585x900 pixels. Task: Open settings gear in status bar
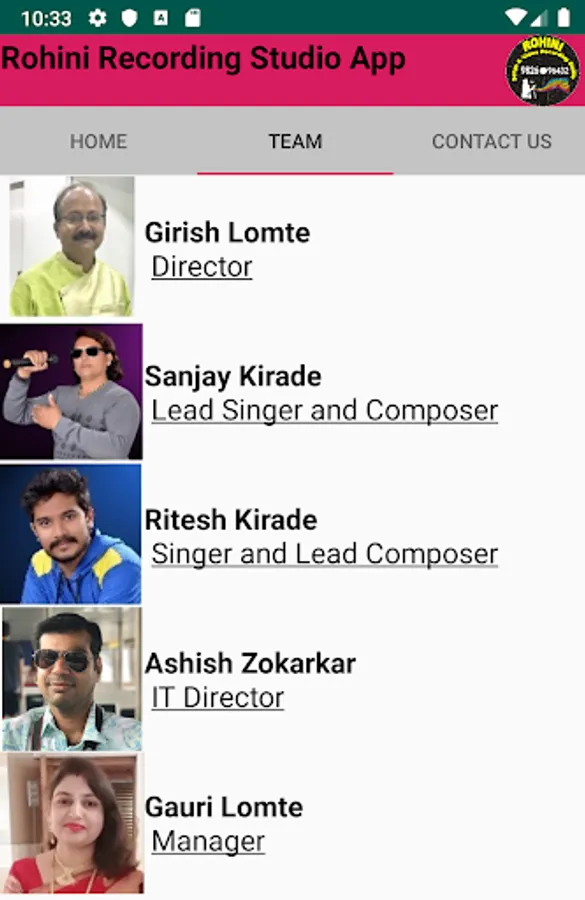98,18
